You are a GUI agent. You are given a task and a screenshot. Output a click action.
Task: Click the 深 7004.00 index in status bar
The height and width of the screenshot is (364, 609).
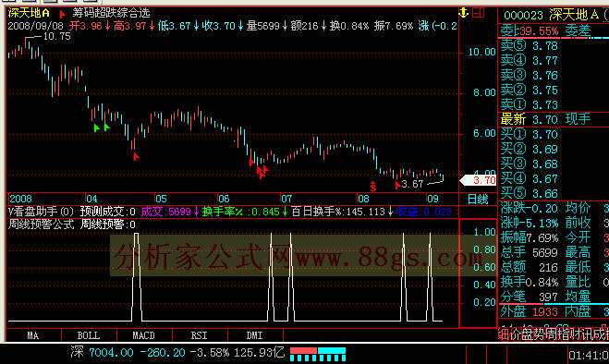pyautogui.click(x=102, y=352)
